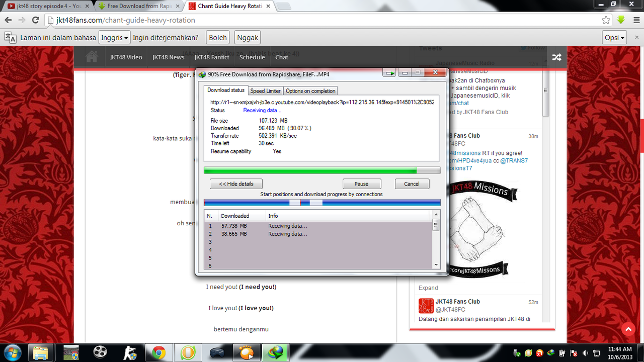The height and width of the screenshot is (362, 644).
Task: Click the @TRANS7 mention link
Action: (514, 161)
